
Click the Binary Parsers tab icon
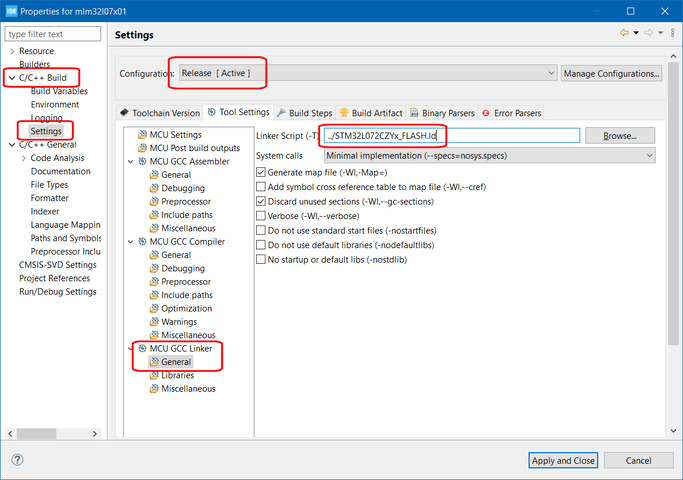[x=414, y=113]
